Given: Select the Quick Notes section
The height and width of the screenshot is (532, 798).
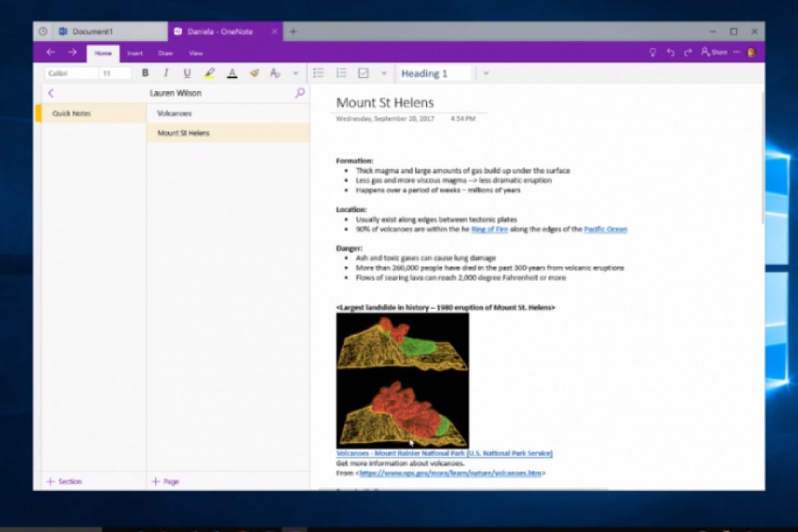Looking at the screenshot, I should 90,114.
